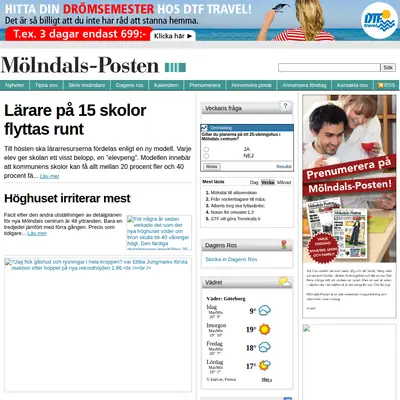Switch Mest lästa to Vecka tab
Viewport: 400px width, 400px height.
tap(268, 182)
